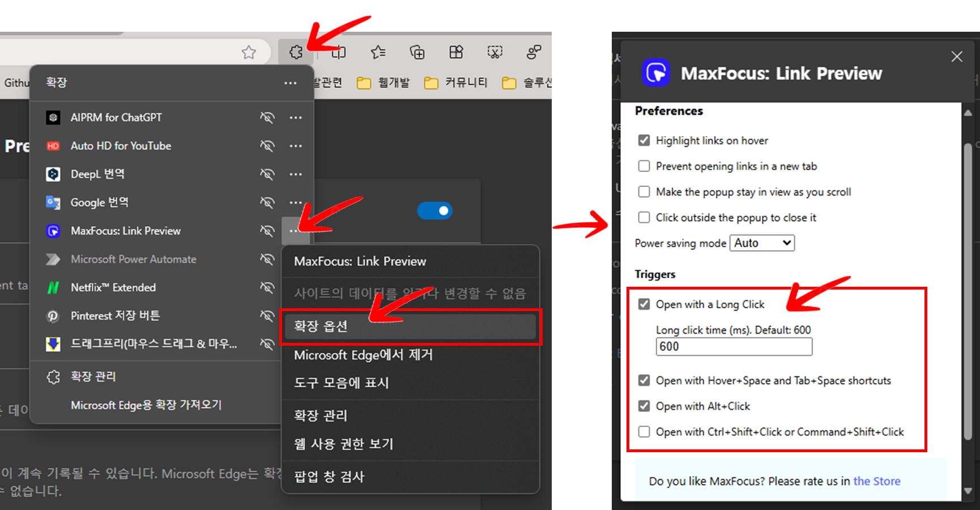980x510 pixels.
Task: Open Collections toolbar icon
Action: coord(417,53)
